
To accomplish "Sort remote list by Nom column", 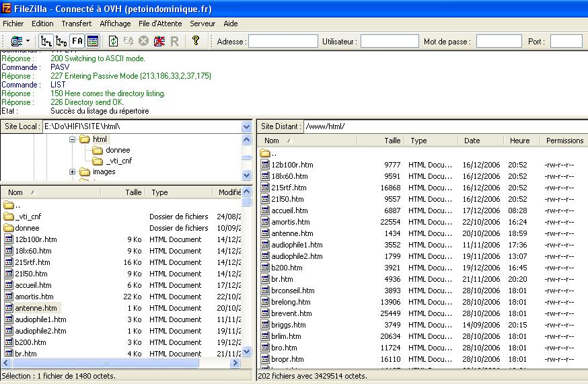I will [x=307, y=141].
